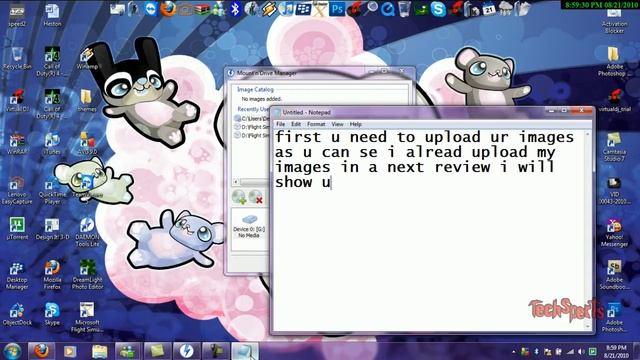
Task: Open the themes folder on desktop
Action: click(87, 101)
